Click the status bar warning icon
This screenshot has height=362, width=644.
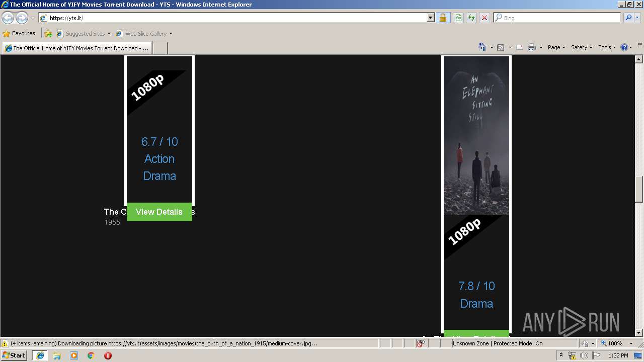click(5, 343)
